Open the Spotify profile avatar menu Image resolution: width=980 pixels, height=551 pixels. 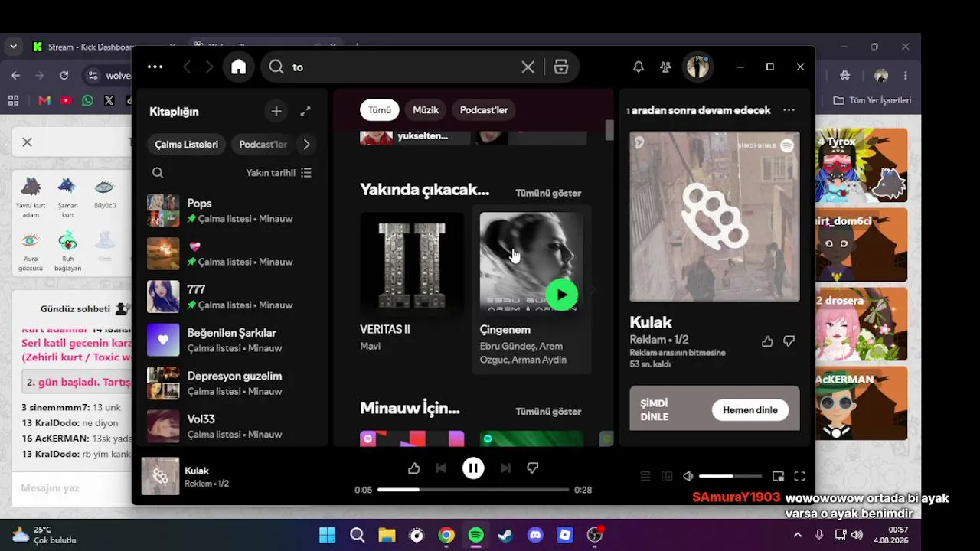(x=697, y=67)
